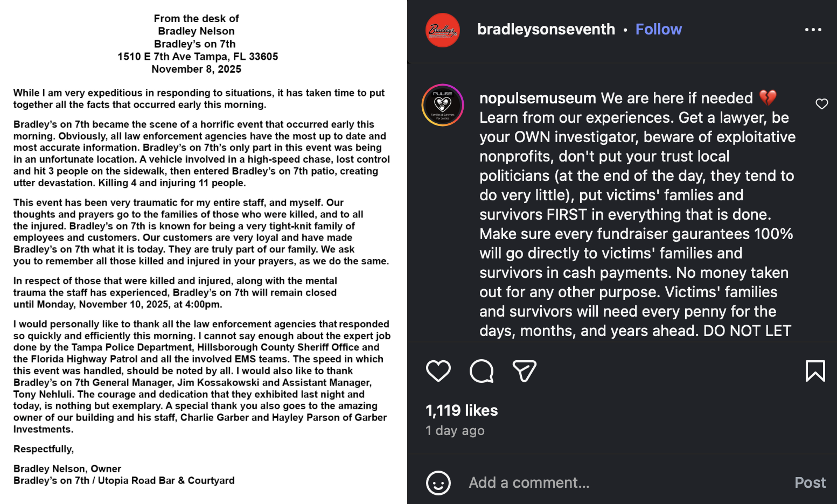Click the comment speech bubble icon
The image size is (837, 504).
click(482, 371)
